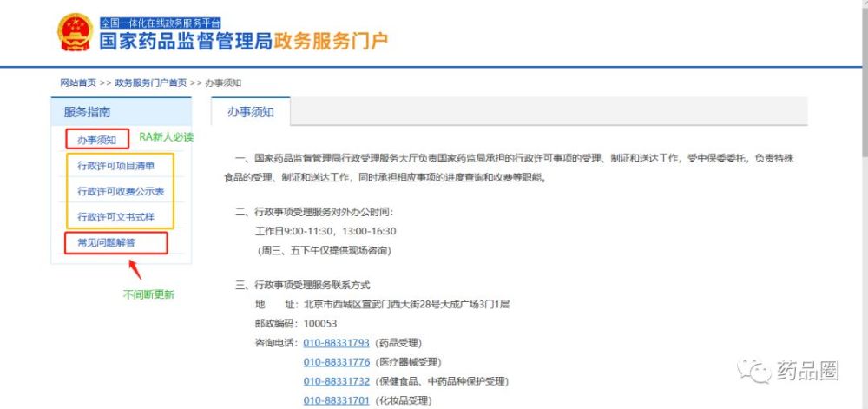Click phone link 010-88331793 for 药品受理
Screen dimensions: 868x409
click(336, 343)
